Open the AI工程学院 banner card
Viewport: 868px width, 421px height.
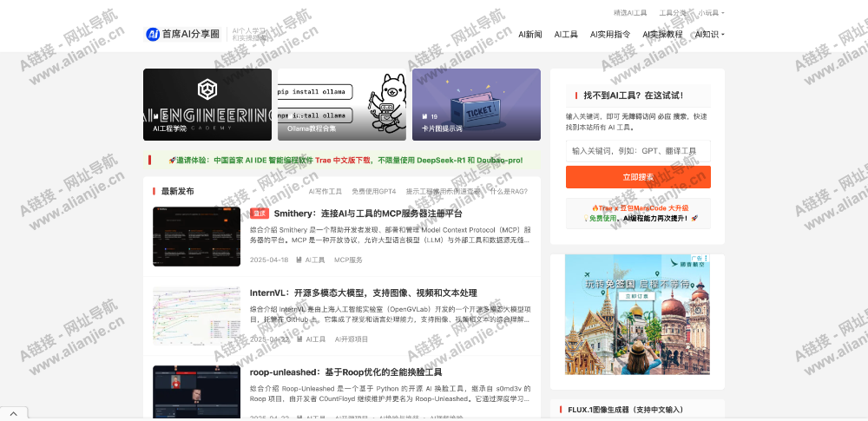(x=207, y=105)
